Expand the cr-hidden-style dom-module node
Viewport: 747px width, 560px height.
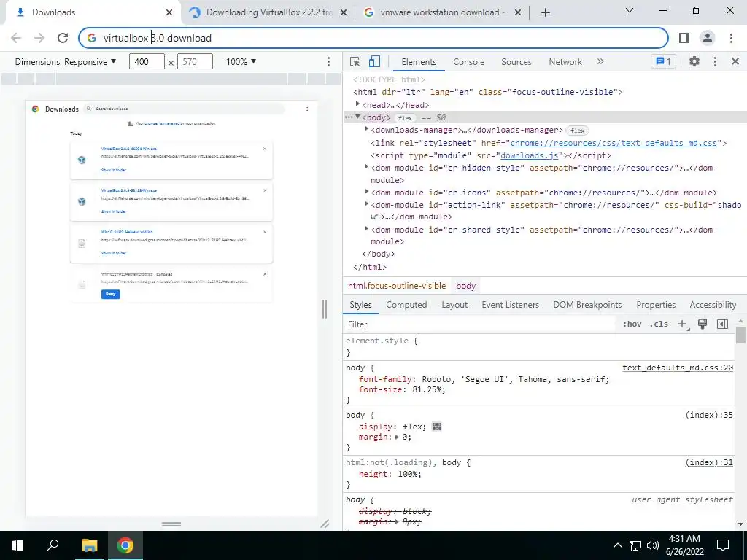(x=366, y=167)
